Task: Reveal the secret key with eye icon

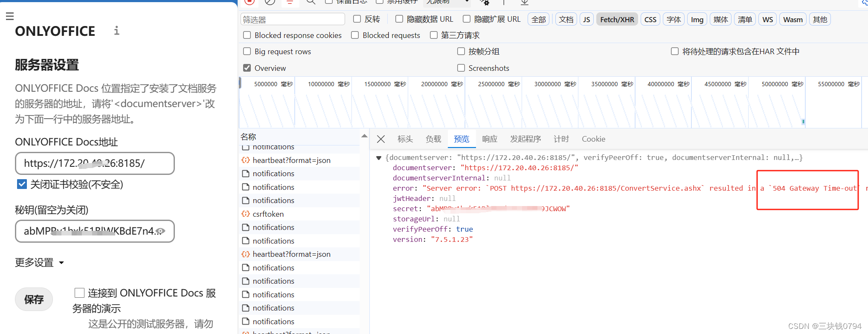Action: (x=160, y=231)
